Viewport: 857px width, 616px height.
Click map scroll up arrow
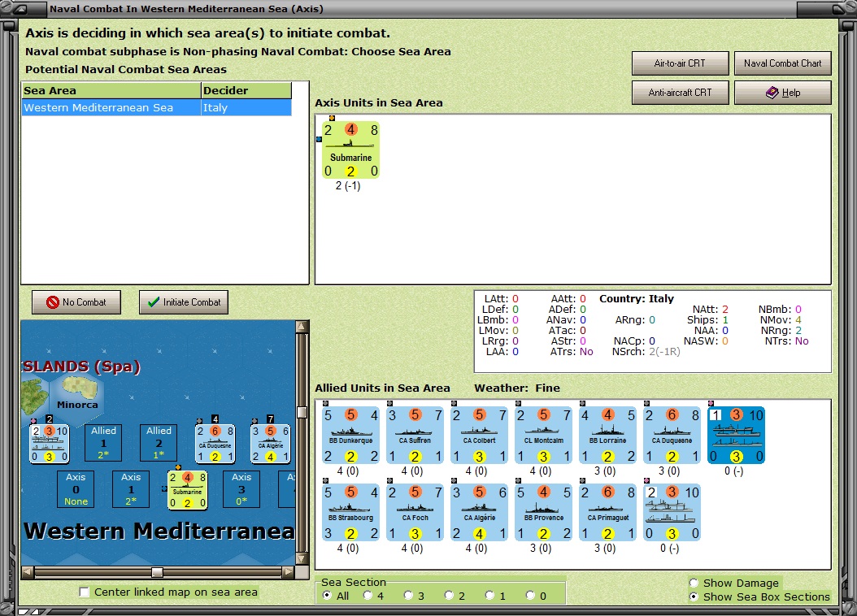[x=302, y=327]
